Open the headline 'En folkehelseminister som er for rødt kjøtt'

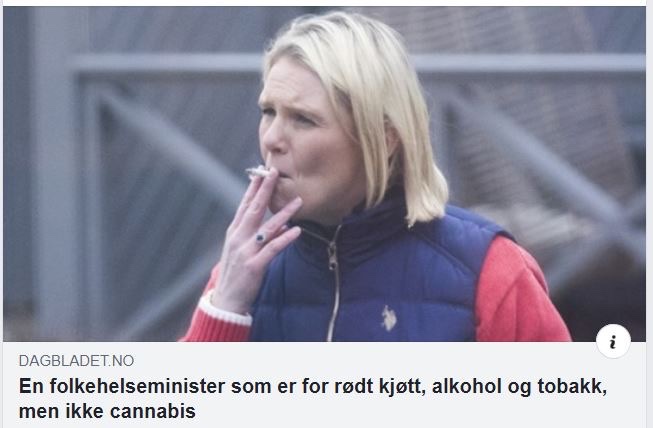313,399
